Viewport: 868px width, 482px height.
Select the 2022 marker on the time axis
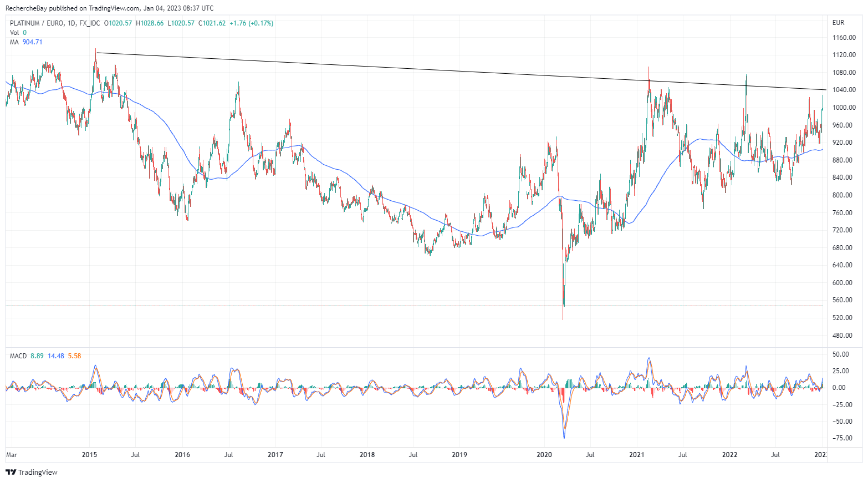coord(729,455)
